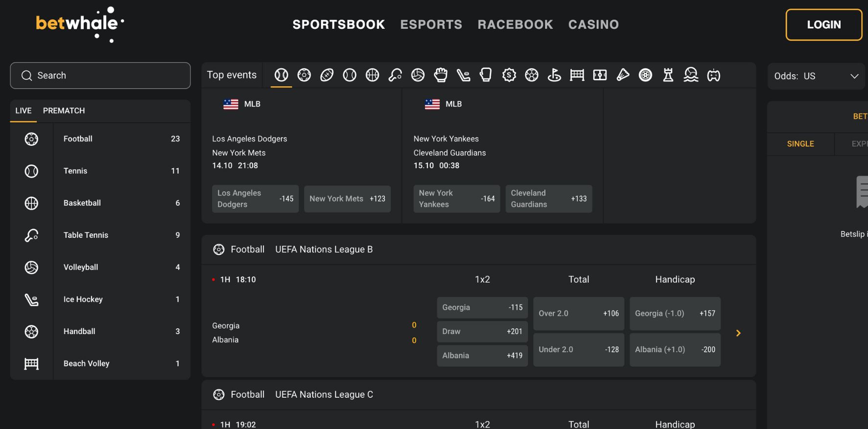This screenshot has width=868, height=429.
Task: Switch to the PREMATCH tab
Action: click(x=64, y=111)
